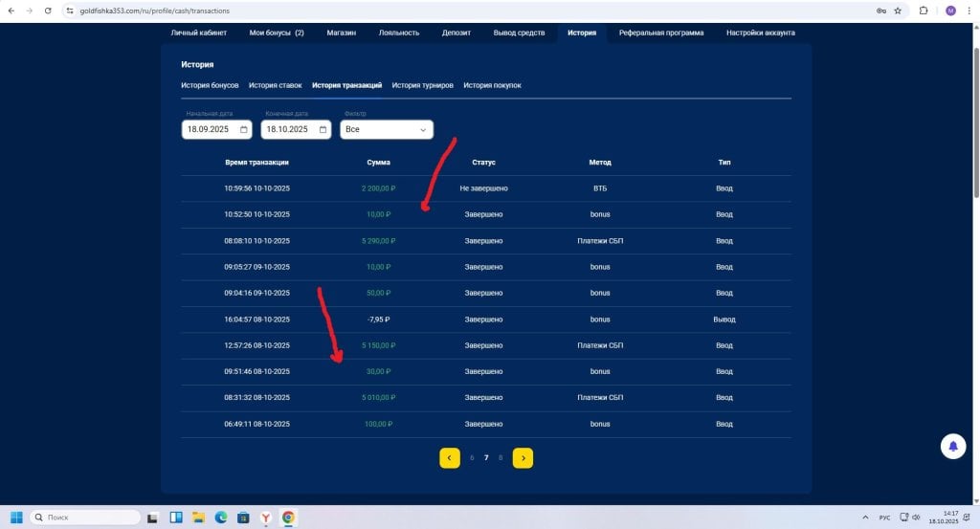Open the Widgets panel icon on taskbar

coord(176,518)
